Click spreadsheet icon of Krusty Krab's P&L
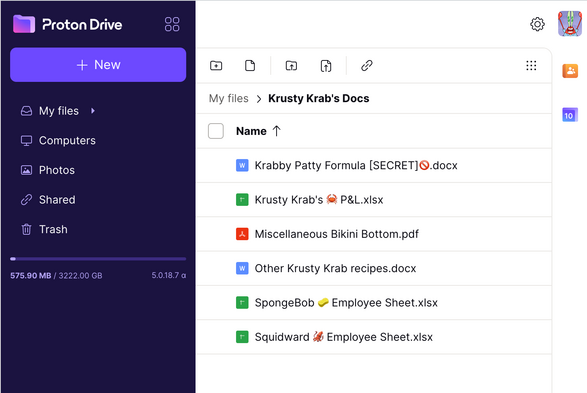587x393 pixels. click(242, 199)
